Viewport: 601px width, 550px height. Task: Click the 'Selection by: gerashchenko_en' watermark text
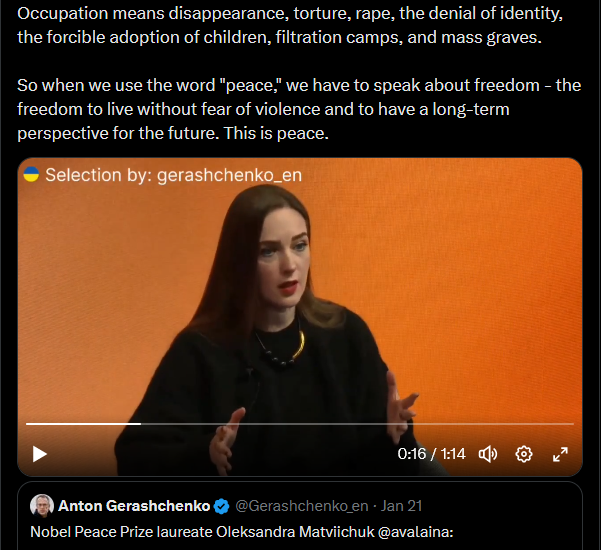click(174, 175)
